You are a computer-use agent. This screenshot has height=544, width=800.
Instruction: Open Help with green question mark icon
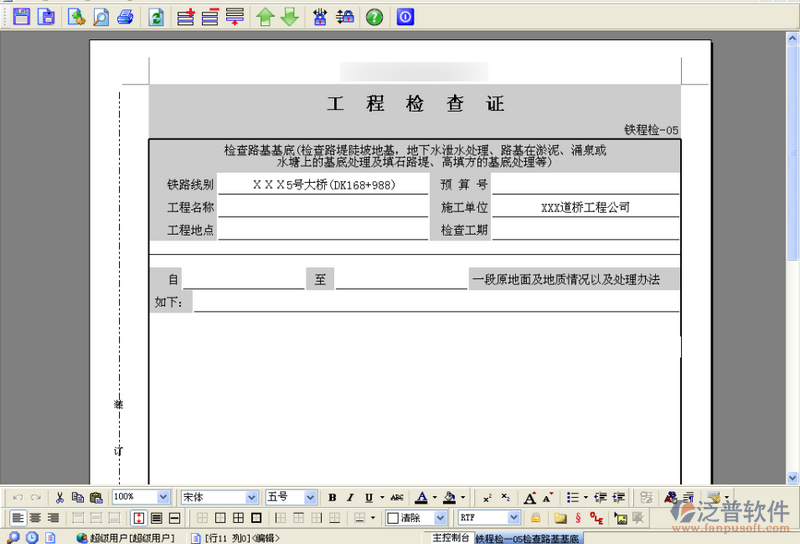[x=374, y=16]
